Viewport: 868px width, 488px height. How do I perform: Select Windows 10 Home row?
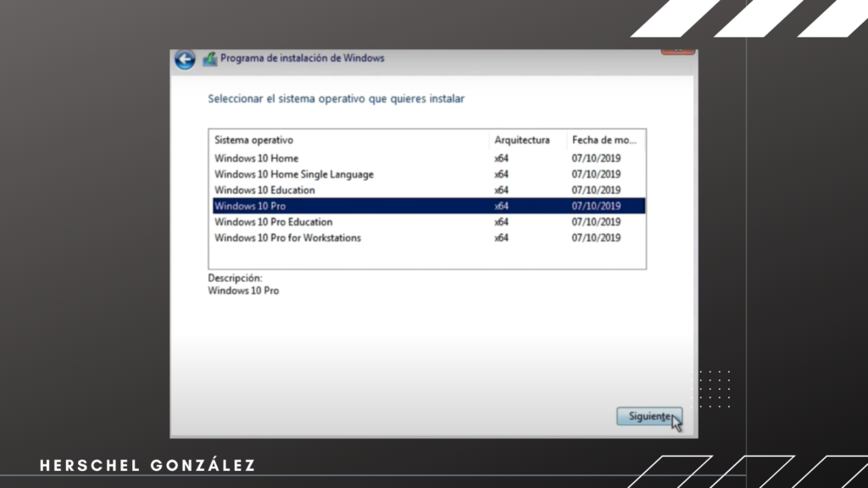click(x=429, y=158)
